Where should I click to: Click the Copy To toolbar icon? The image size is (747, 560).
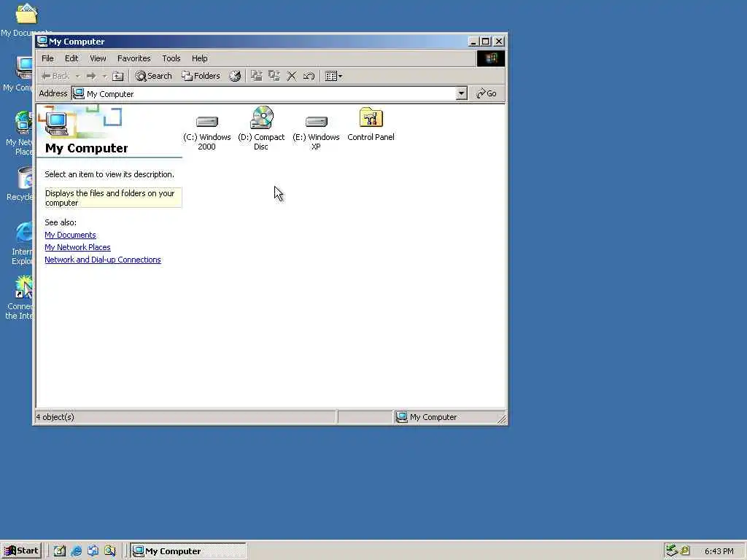(274, 76)
